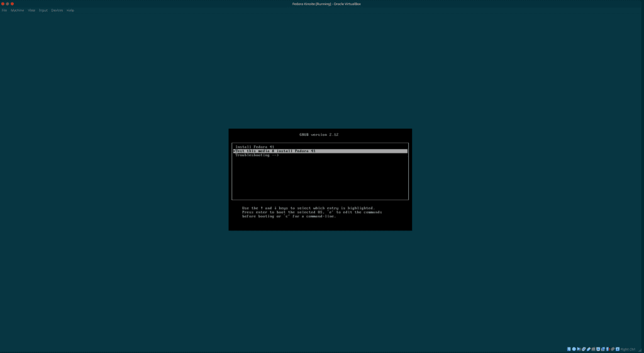Click the recording status indicator
644x353 pixels.
click(x=603, y=349)
